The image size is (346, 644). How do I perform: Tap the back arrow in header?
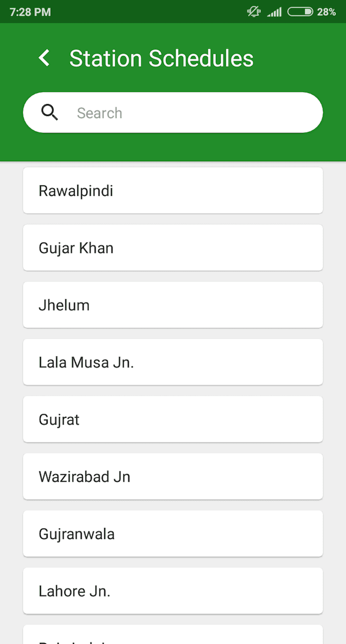point(44,58)
